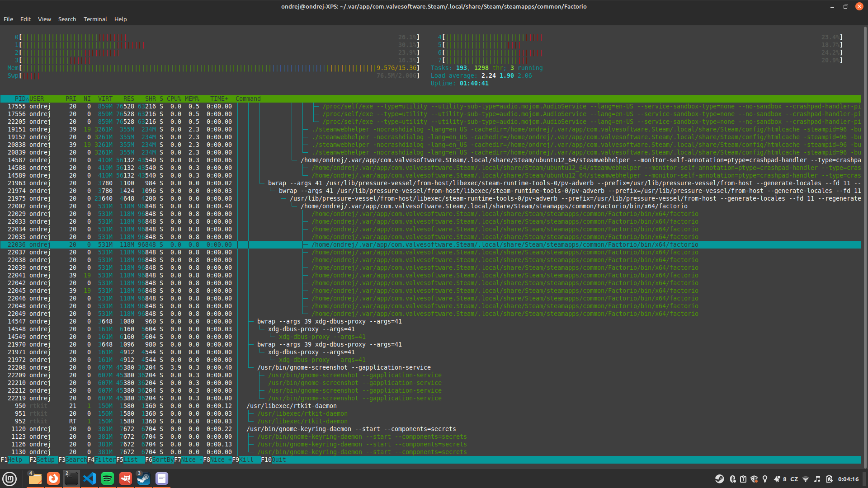Open the Help menu
The height and width of the screenshot is (488, 868).
[120, 19]
